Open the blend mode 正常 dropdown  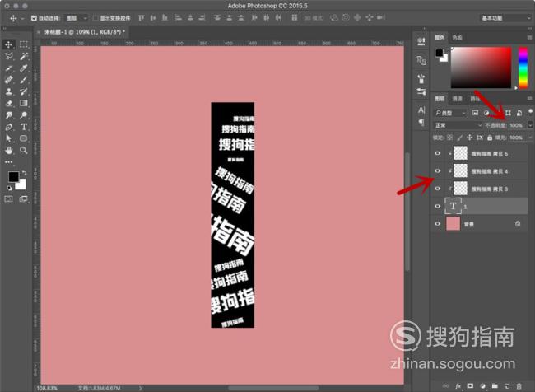pos(458,125)
